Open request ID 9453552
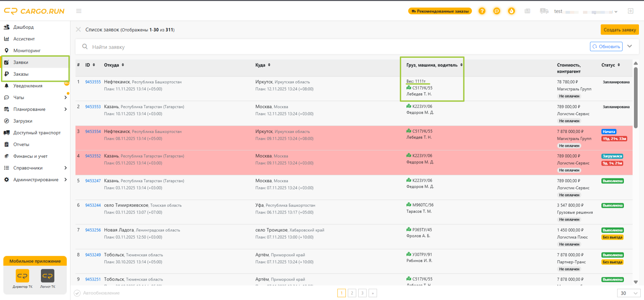 pos(93,156)
